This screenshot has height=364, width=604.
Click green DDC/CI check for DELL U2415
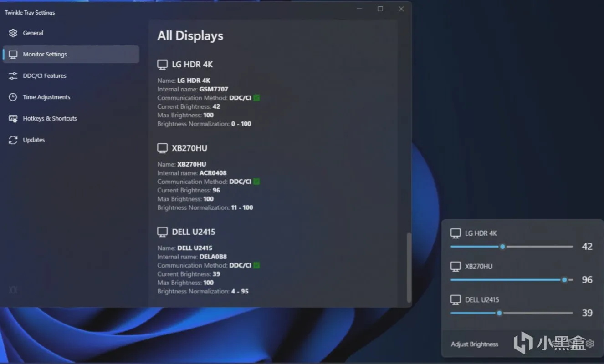(x=256, y=265)
